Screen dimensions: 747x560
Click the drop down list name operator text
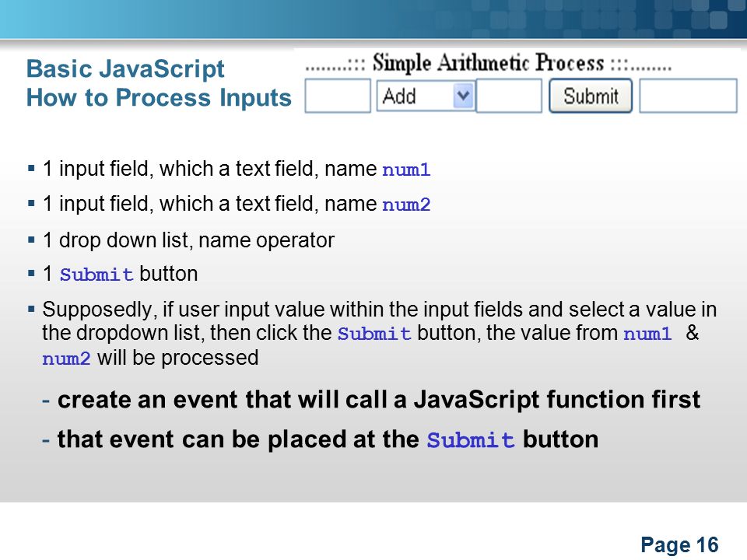188,240
